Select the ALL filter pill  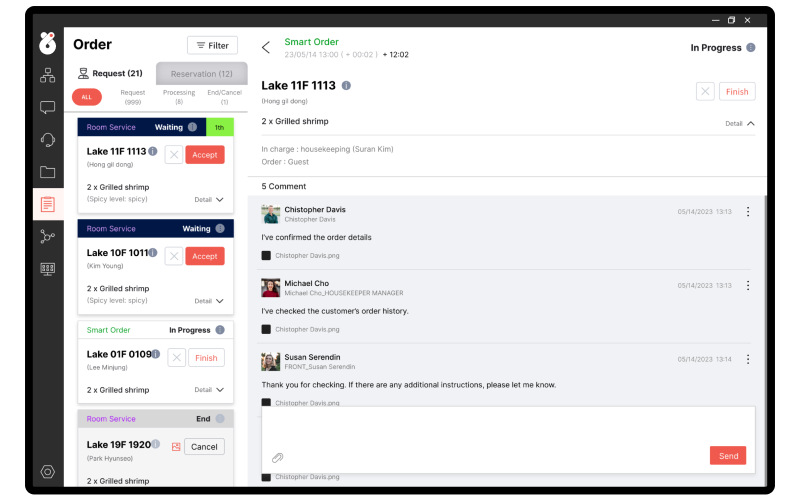tap(87, 97)
